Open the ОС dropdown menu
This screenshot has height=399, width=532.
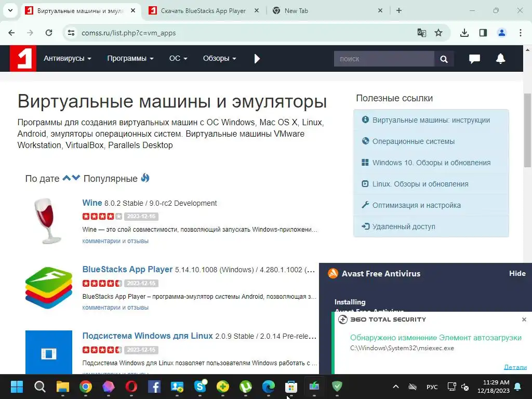coord(178,58)
